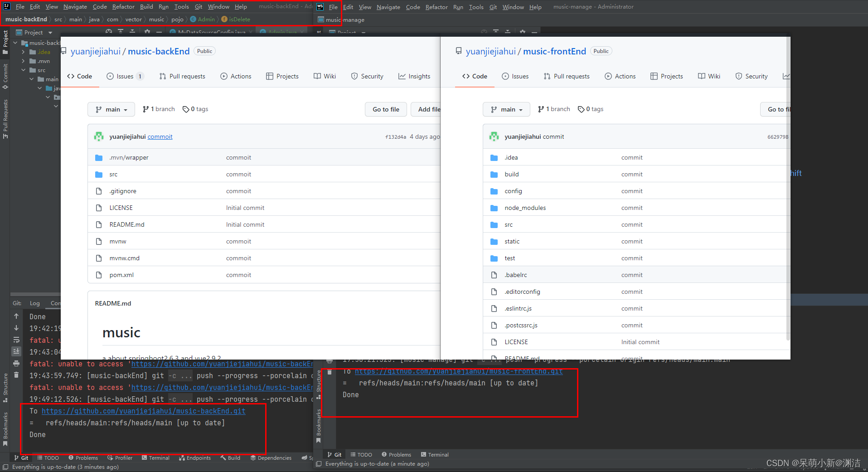Click down arrow in IntelliJ Git console toolbar
Viewport: 868px width, 472px height.
(16, 328)
